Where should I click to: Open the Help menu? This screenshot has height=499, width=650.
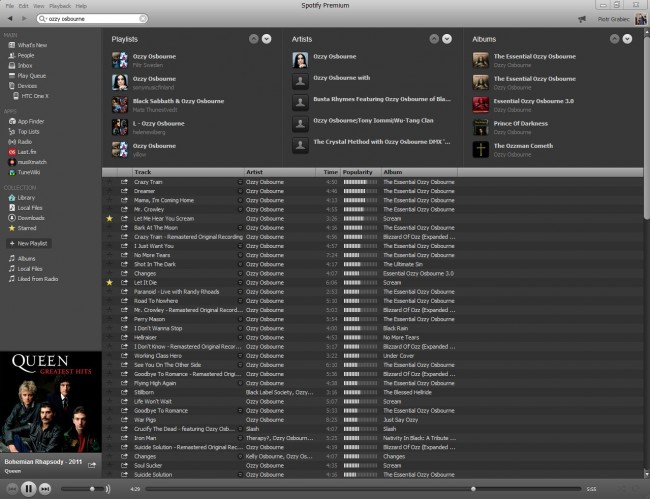click(x=81, y=6)
